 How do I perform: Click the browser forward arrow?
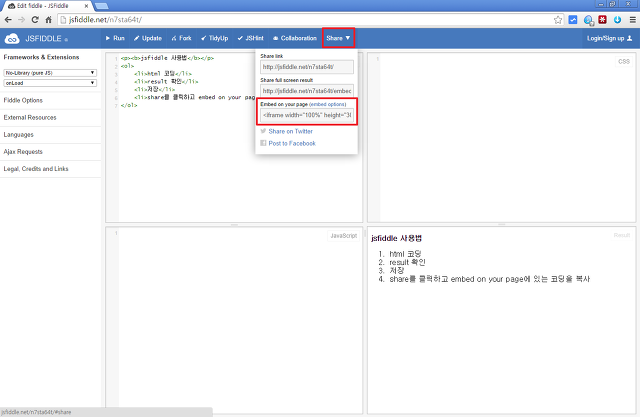pyautogui.click(x=22, y=20)
